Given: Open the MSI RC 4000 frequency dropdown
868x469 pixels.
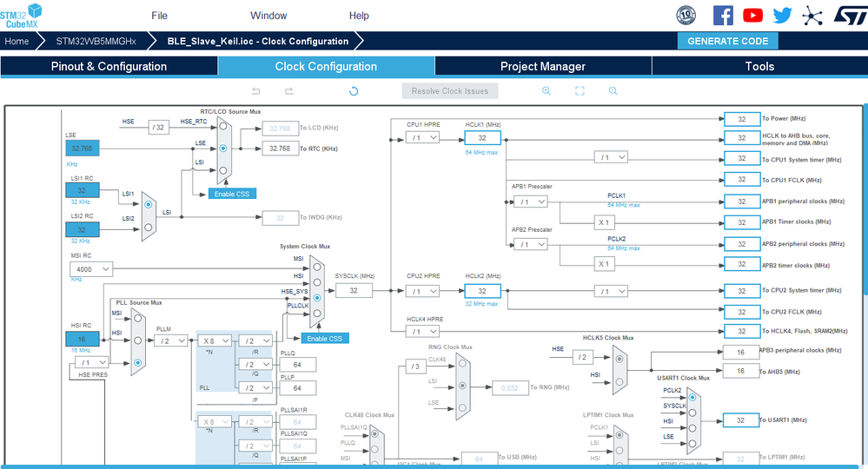Looking at the screenshot, I should click(x=91, y=269).
